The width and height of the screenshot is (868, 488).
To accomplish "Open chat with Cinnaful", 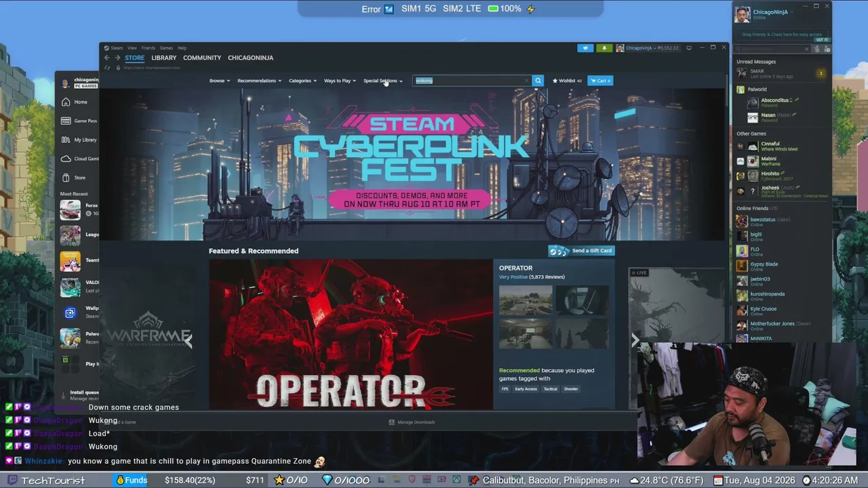I will pos(782,146).
